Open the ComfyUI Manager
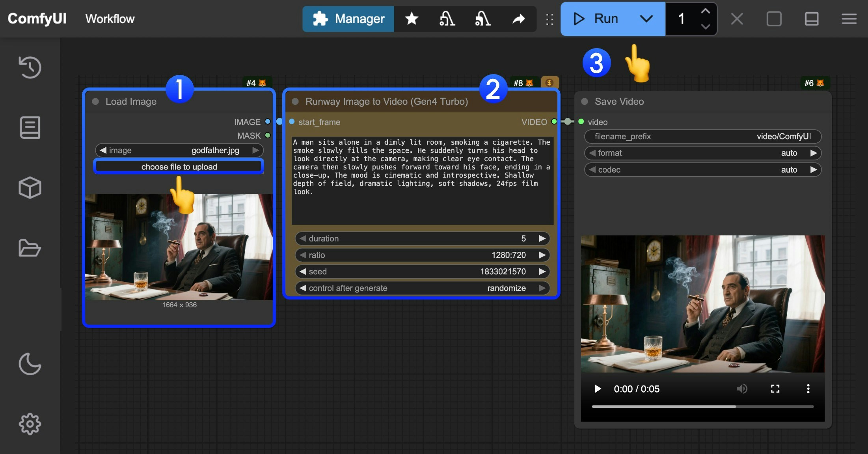The height and width of the screenshot is (454, 868). (x=348, y=19)
